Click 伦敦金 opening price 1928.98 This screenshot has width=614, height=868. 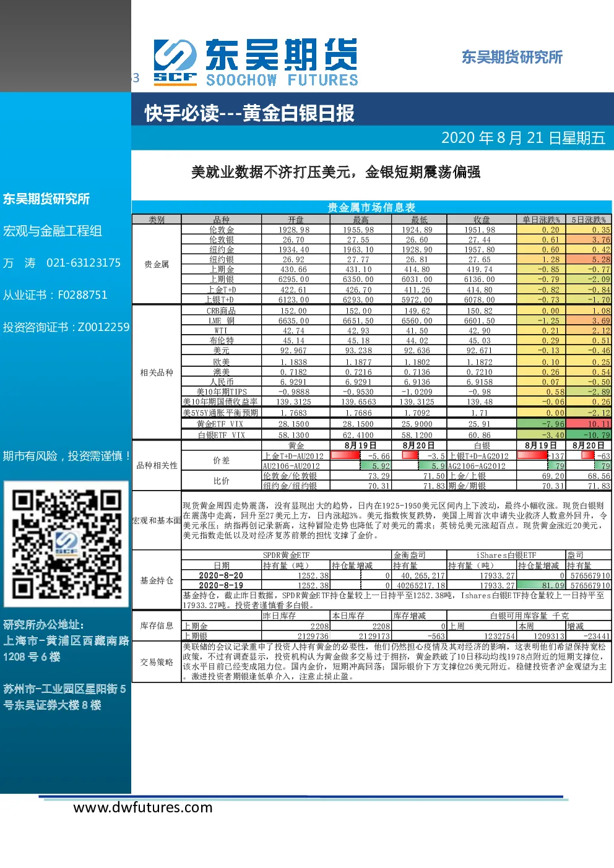point(295,230)
